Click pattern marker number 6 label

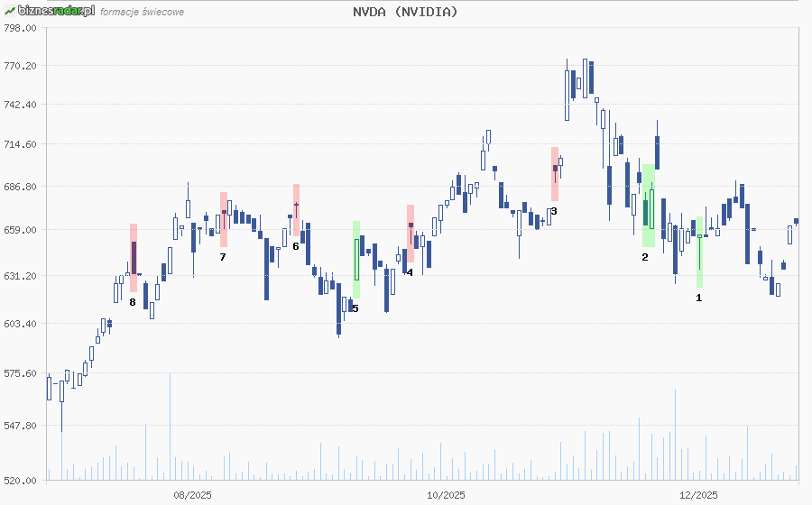295,246
